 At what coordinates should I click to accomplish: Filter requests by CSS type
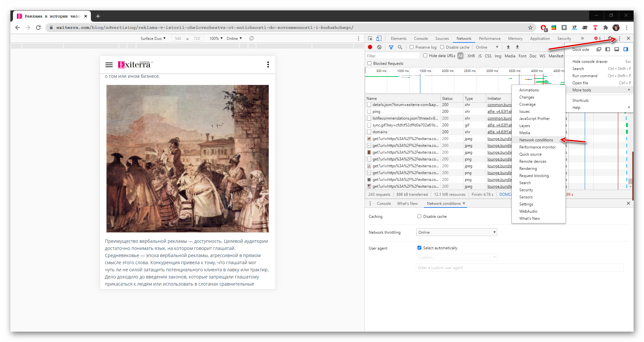488,56
